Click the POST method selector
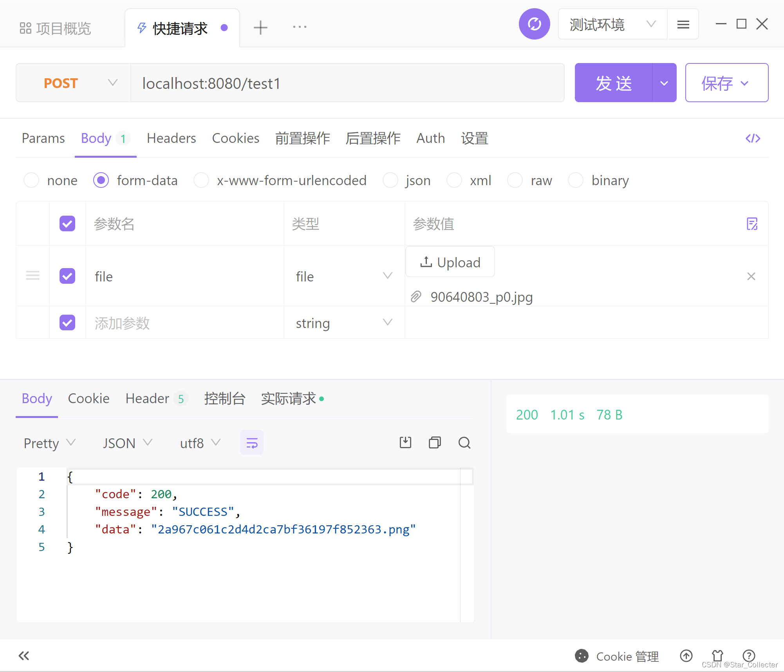Image resolution: width=784 pixels, height=672 pixels. [71, 83]
